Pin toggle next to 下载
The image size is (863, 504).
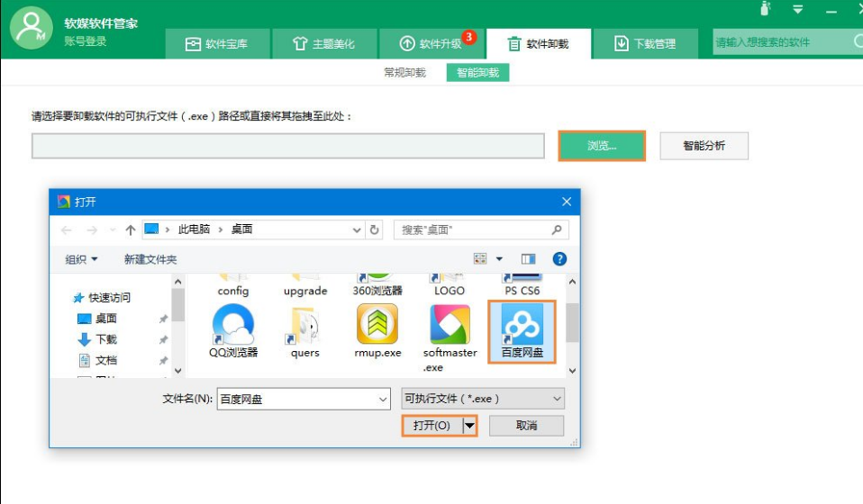(x=163, y=339)
